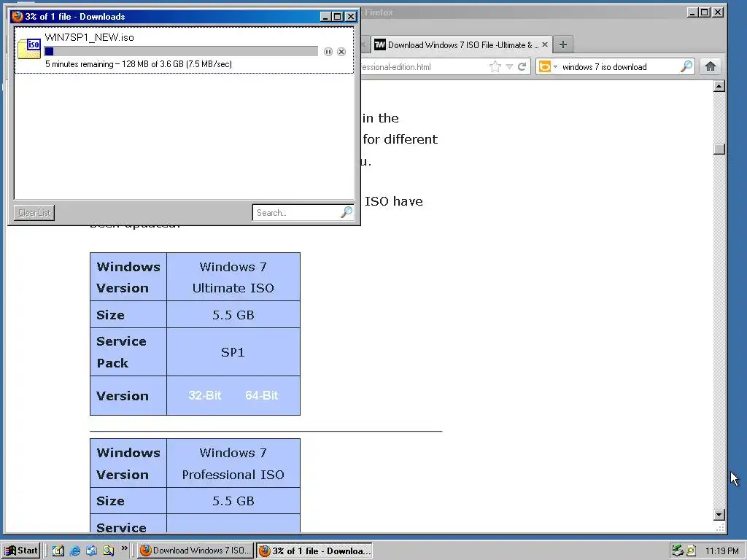Open the notepad-style quick launch icon
Screen dimensions: 747x560
click(58, 551)
